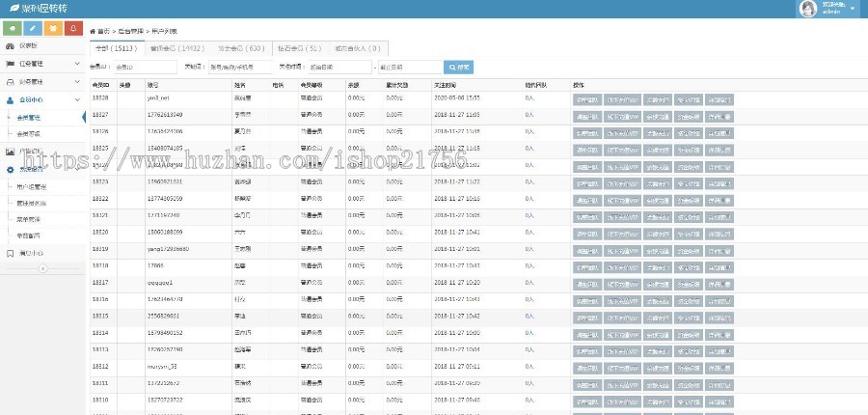The height and width of the screenshot is (415, 868).
Task: Collapse the sidebar with the round arrow
Action: point(42,268)
